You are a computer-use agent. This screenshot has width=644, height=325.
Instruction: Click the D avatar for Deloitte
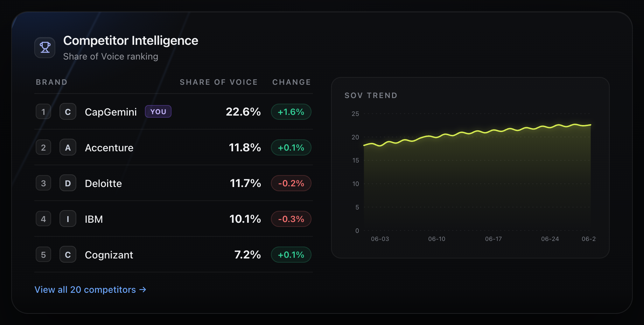[x=68, y=183]
